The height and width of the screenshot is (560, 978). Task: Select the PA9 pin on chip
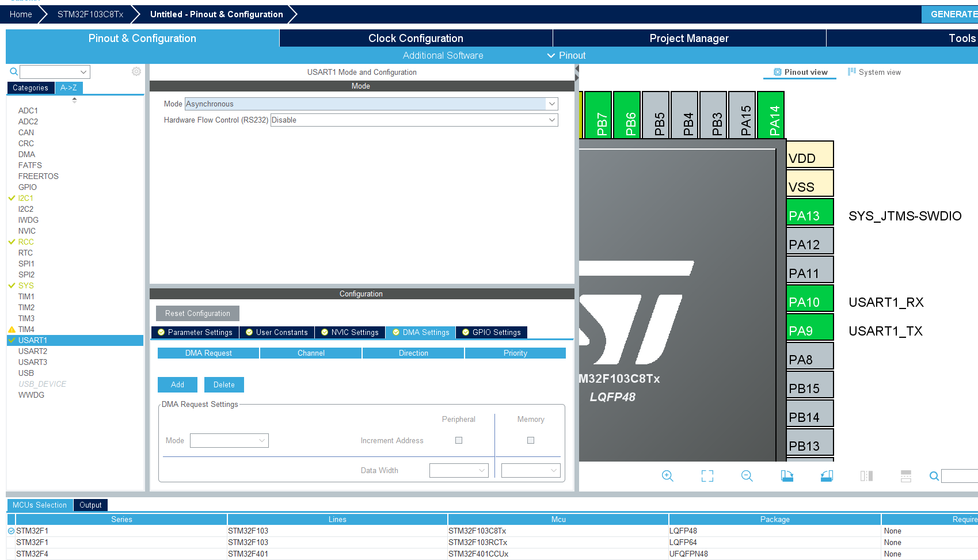tap(810, 327)
